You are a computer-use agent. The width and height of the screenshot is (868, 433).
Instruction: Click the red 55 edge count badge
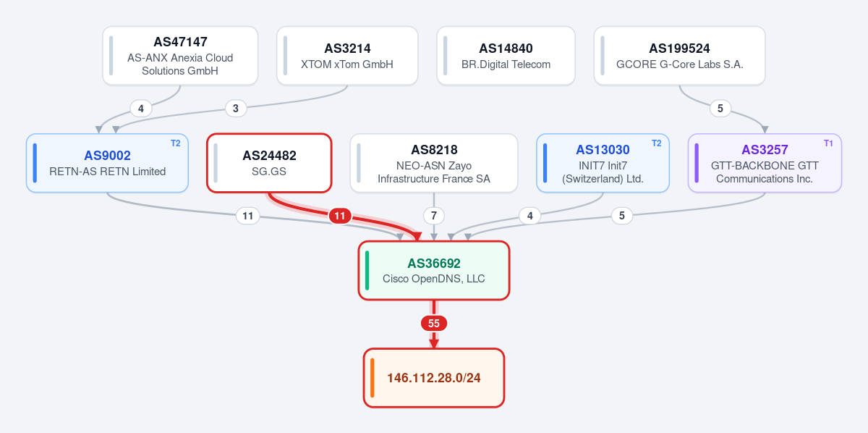[434, 324]
